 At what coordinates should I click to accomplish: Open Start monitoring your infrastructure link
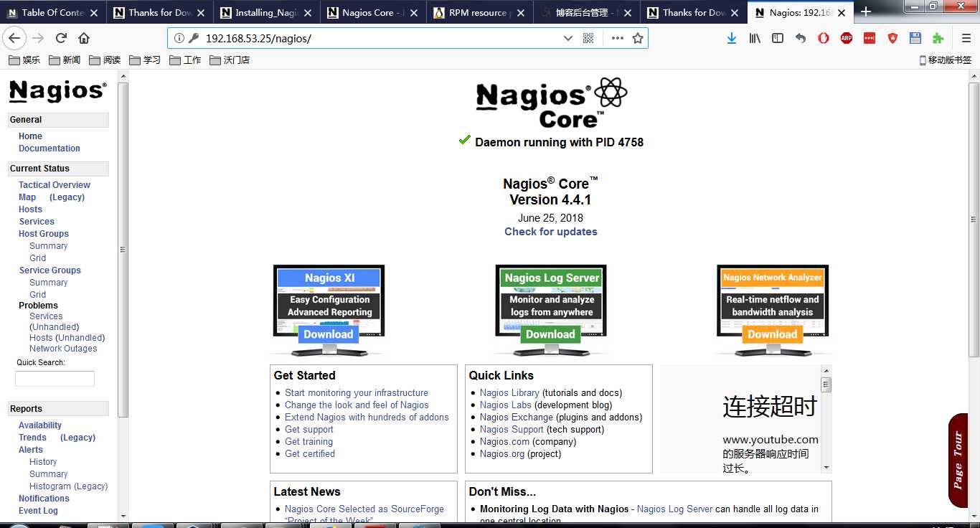357,393
